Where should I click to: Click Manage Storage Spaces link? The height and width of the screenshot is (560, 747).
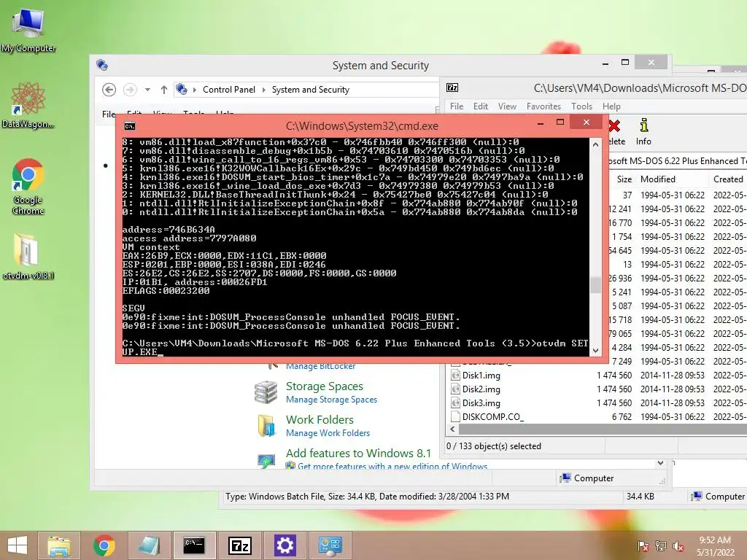[332, 400]
